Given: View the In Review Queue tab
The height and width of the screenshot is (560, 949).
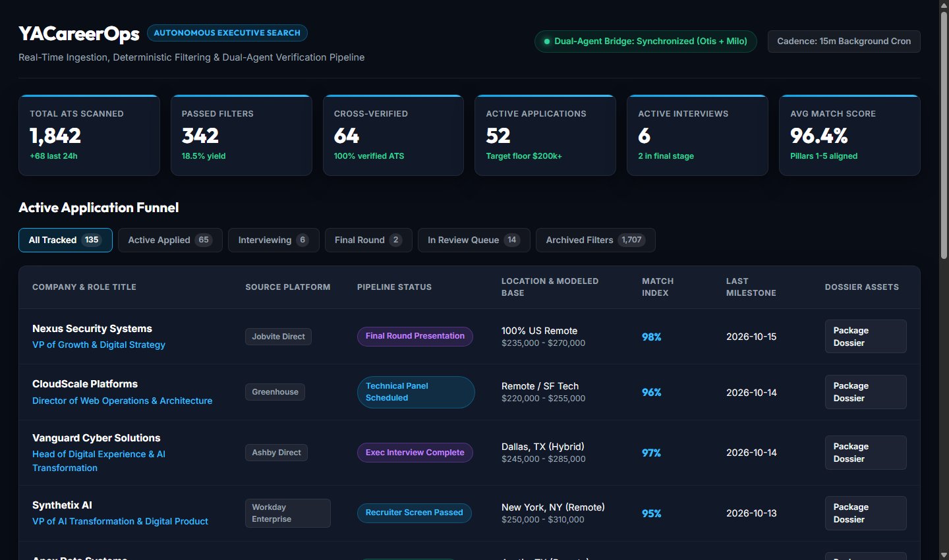Looking at the screenshot, I should [474, 240].
